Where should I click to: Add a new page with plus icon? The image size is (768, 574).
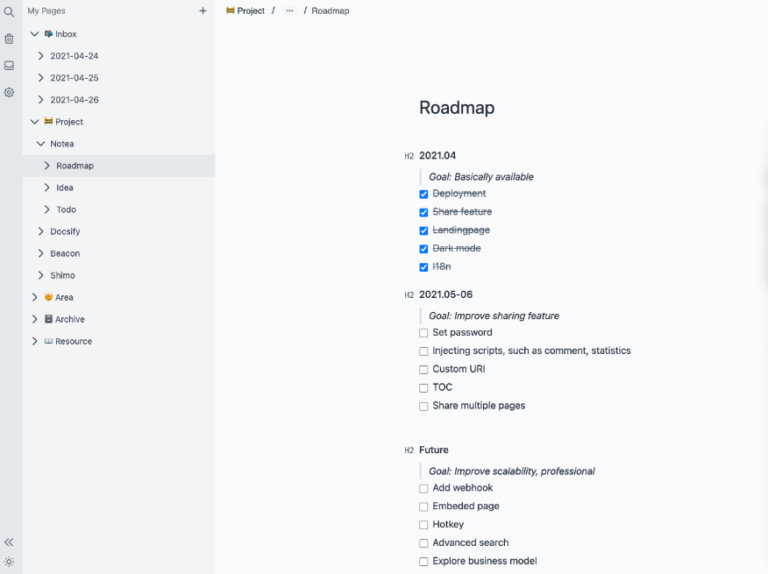203,11
